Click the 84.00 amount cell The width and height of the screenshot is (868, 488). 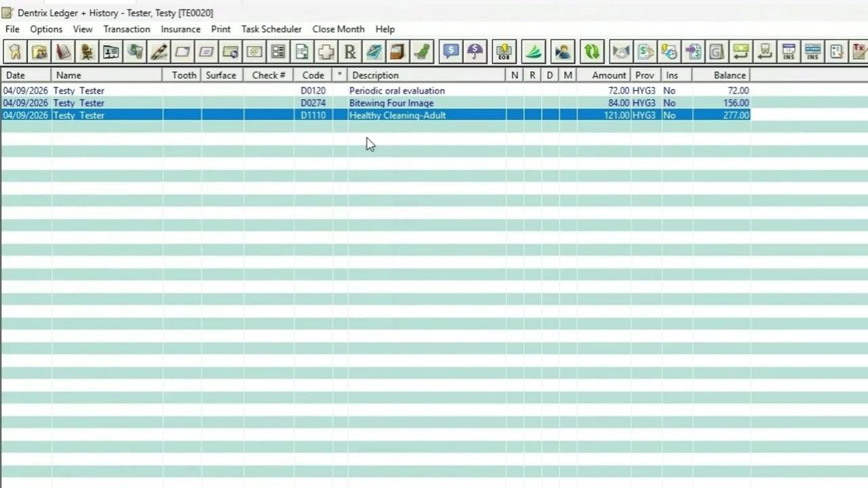coord(618,103)
